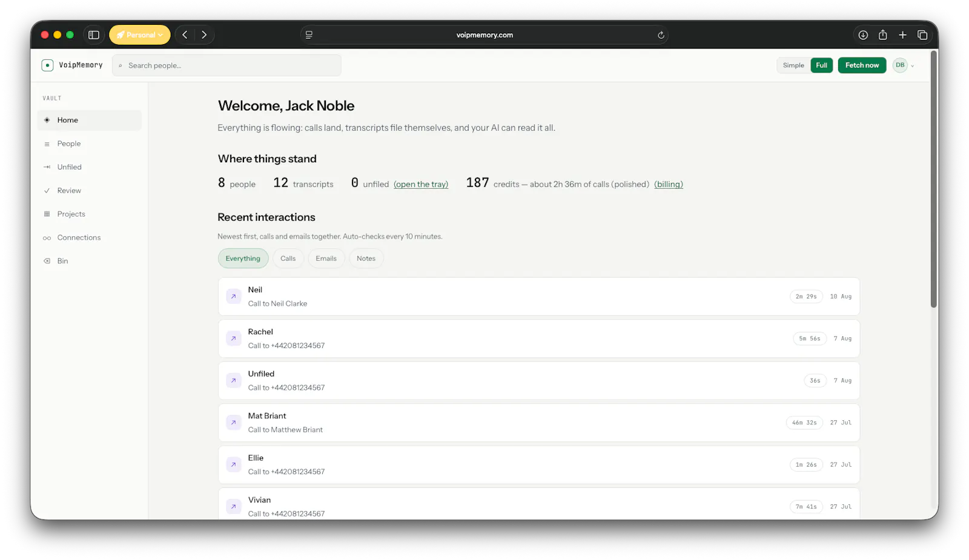
Task: Open the Rachel call entry
Action: [x=538, y=338]
